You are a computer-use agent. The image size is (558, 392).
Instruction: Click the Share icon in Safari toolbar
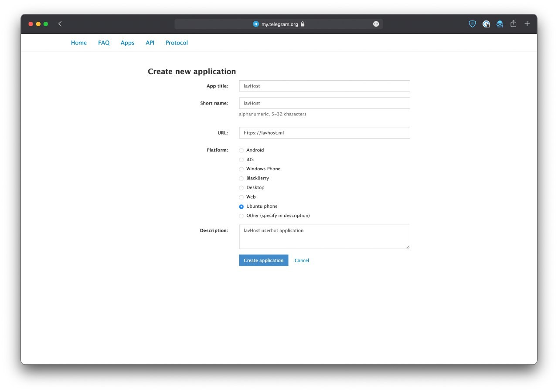pyautogui.click(x=514, y=24)
